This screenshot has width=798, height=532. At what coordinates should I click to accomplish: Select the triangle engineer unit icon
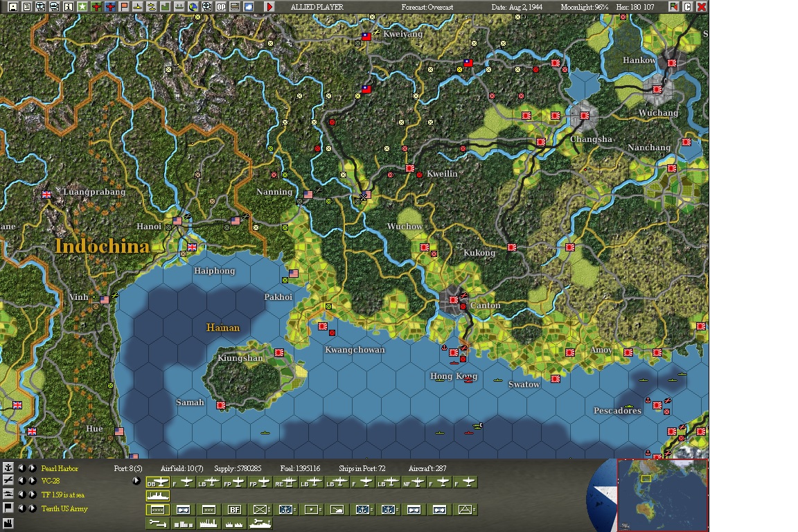pos(465,510)
